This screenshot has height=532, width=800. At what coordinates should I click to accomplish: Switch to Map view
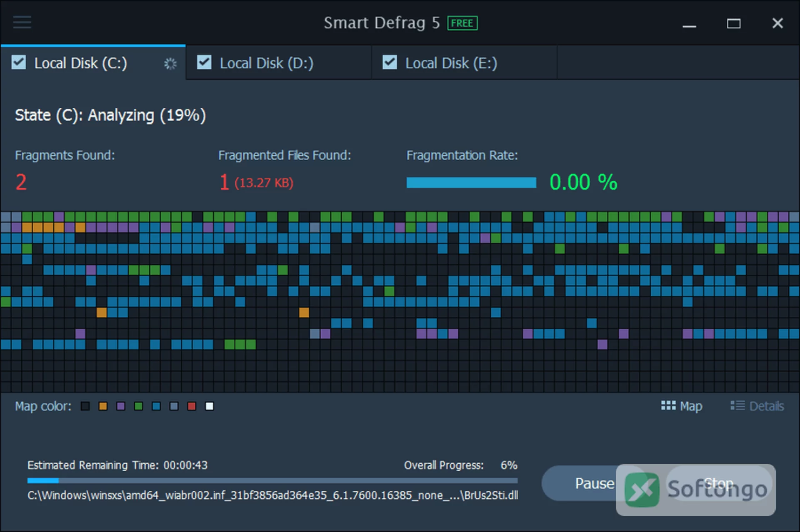click(x=682, y=406)
